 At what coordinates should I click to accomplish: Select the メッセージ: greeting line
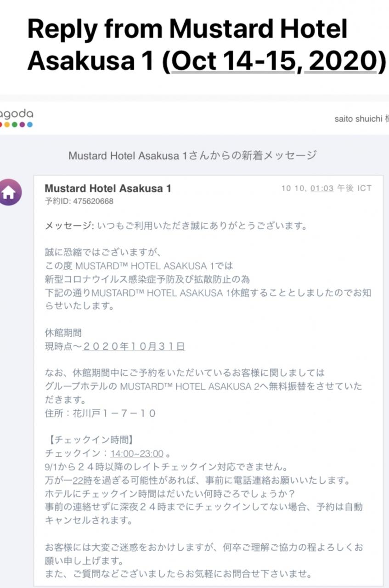(x=176, y=226)
